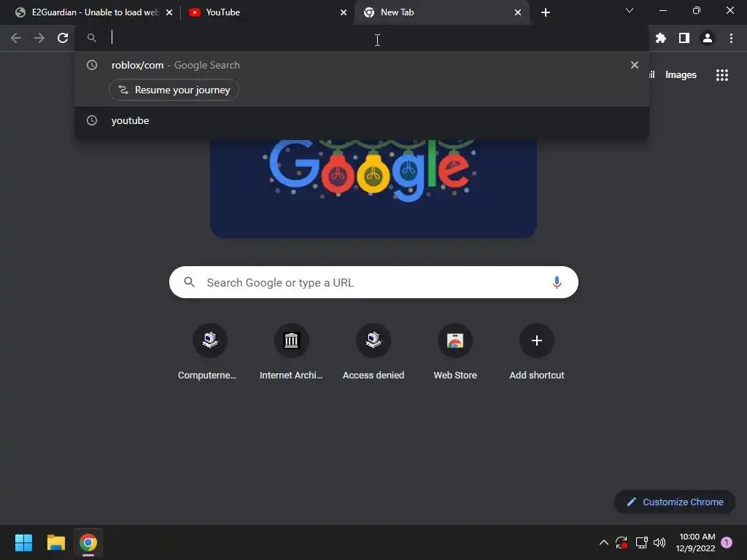Click the Chrome taskbar icon
747x560 pixels.
pos(88,542)
